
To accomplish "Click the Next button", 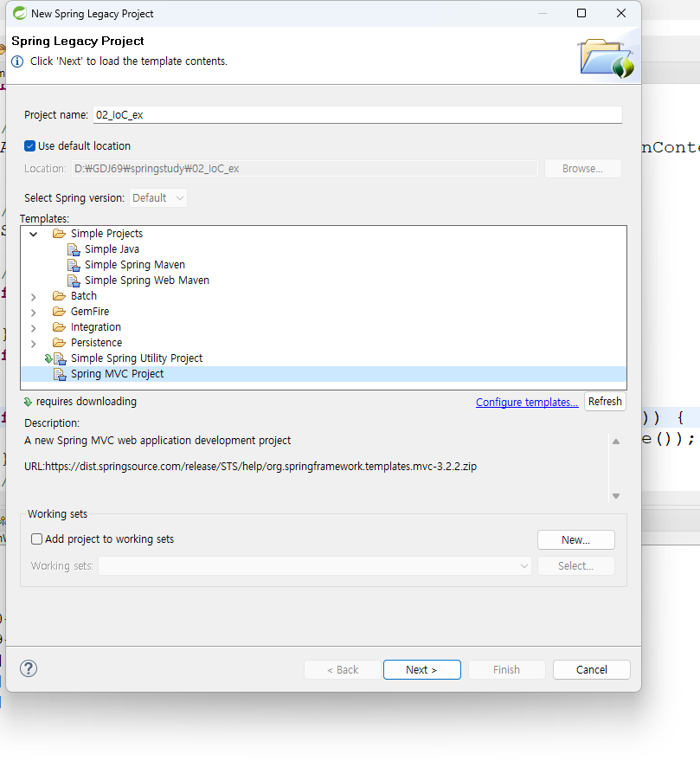I will [x=422, y=670].
